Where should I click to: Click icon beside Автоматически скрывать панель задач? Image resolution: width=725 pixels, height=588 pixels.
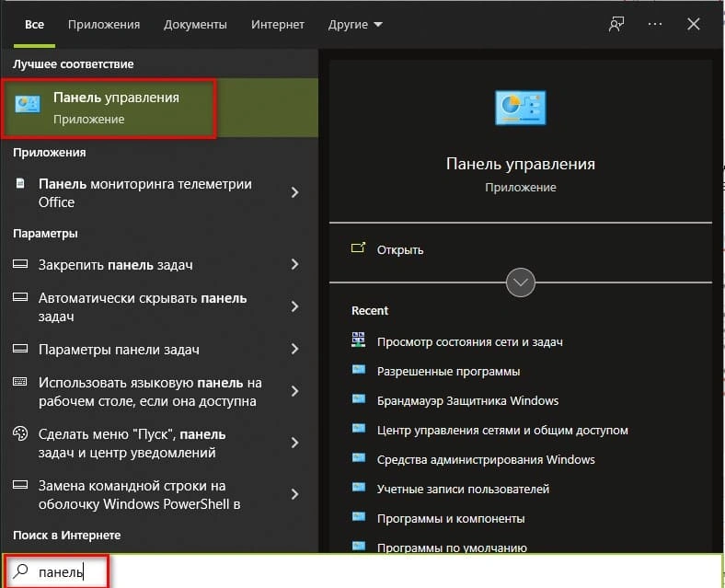tap(20, 297)
